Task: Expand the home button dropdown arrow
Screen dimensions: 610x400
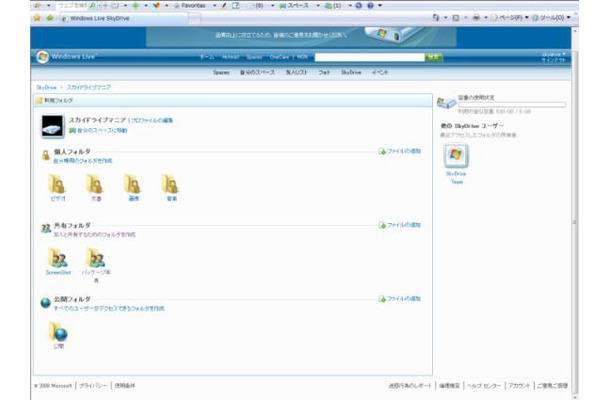Action: 445,18
